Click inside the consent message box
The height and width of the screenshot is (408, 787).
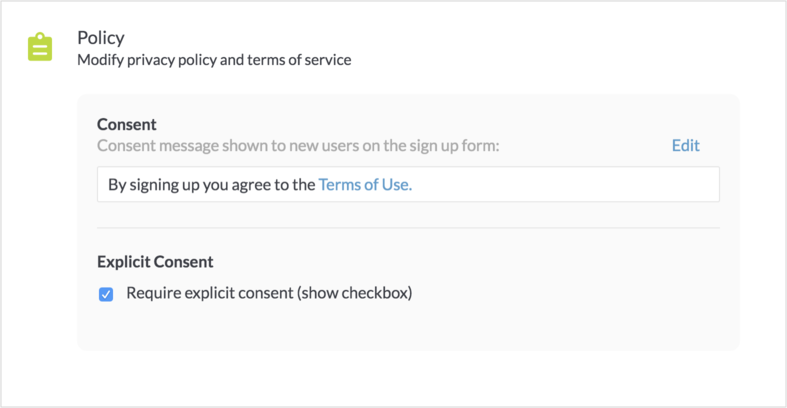[408, 184]
